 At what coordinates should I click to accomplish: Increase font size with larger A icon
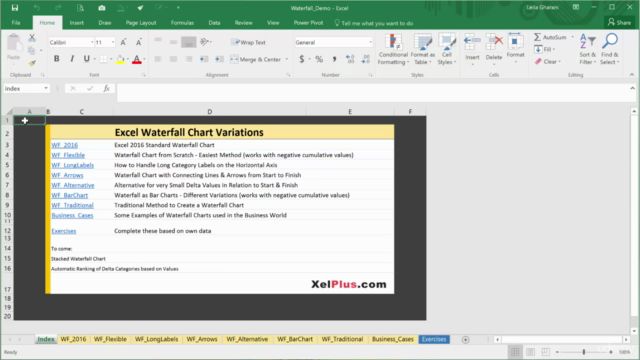(123, 42)
